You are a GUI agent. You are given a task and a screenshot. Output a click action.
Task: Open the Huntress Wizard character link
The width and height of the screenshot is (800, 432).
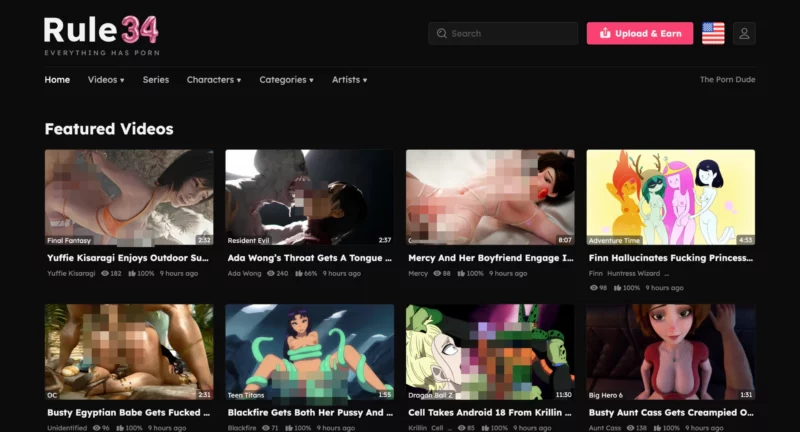[633, 273]
